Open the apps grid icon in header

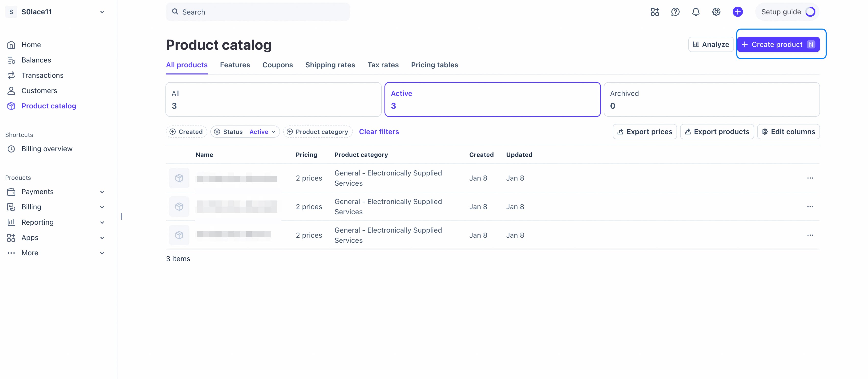click(655, 12)
